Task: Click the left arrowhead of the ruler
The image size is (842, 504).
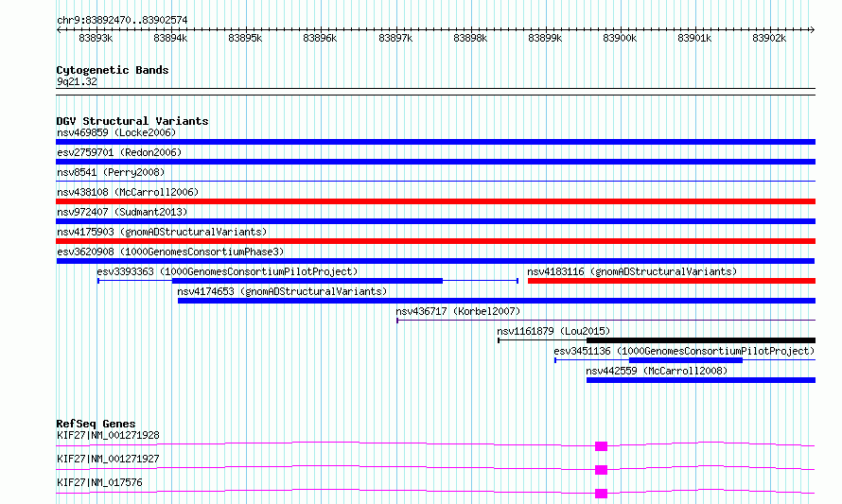Action: 59,29
